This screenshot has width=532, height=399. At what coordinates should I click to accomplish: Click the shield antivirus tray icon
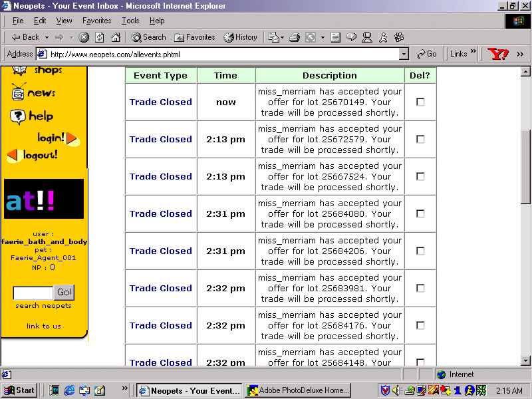click(385, 390)
